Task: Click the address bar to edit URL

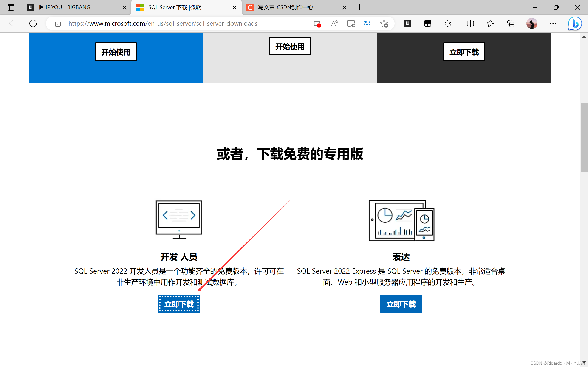Action: tap(163, 23)
